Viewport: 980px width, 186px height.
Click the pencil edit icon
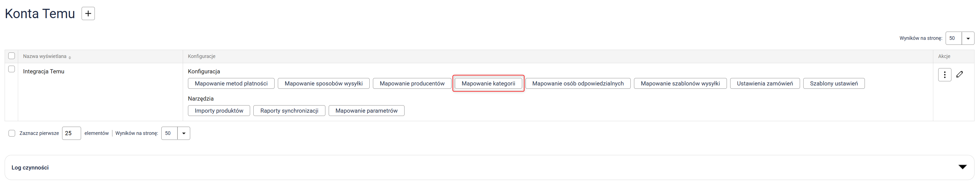click(959, 74)
